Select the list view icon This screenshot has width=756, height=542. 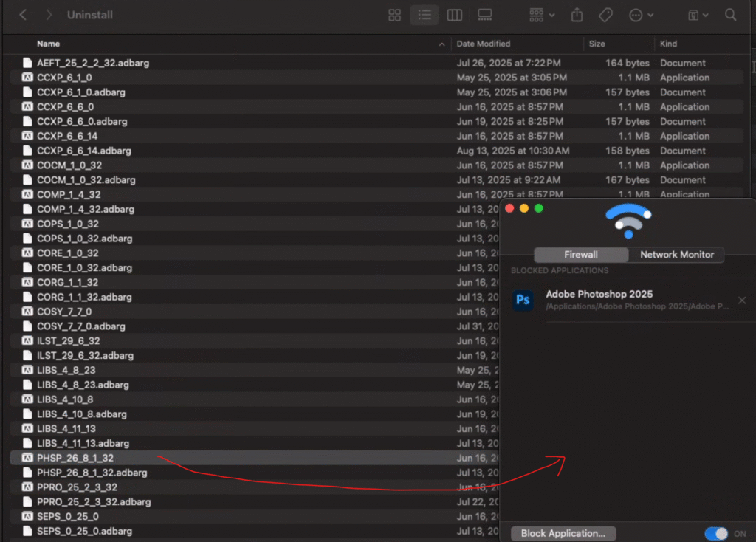(425, 15)
